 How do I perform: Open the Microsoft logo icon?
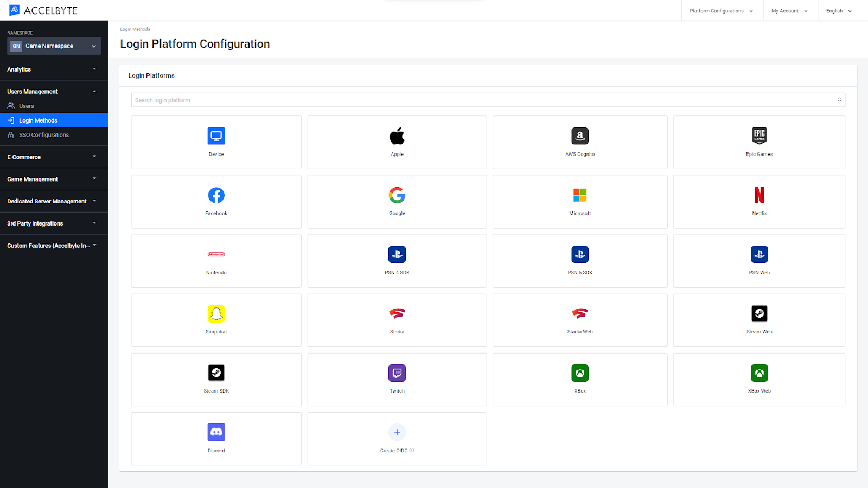click(x=580, y=195)
